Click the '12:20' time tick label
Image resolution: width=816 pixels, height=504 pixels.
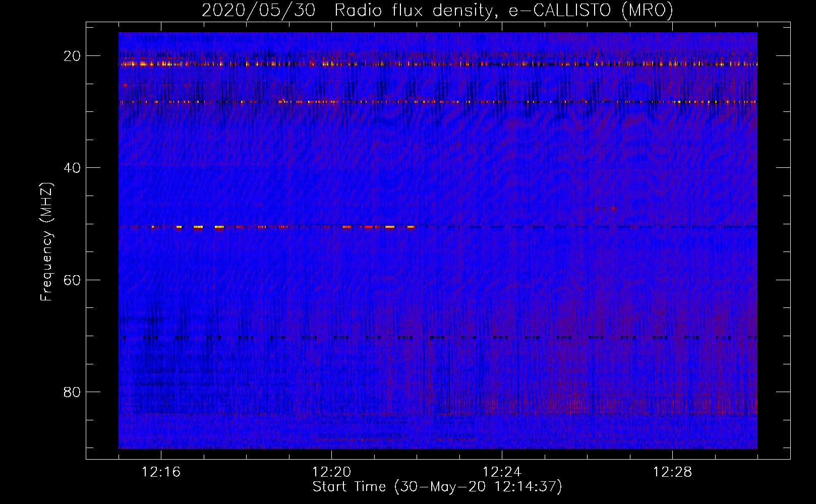[331, 472]
